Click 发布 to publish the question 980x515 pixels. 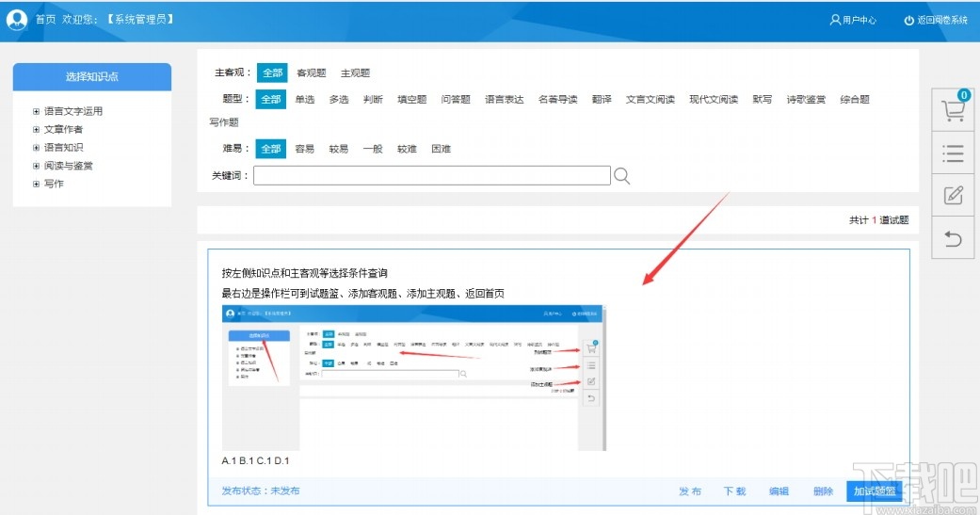690,491
